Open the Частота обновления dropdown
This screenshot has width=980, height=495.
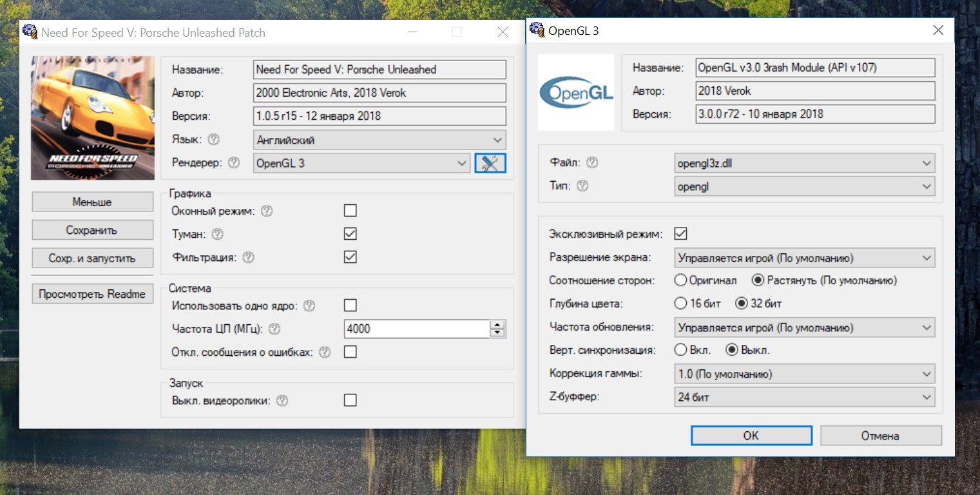805,327
